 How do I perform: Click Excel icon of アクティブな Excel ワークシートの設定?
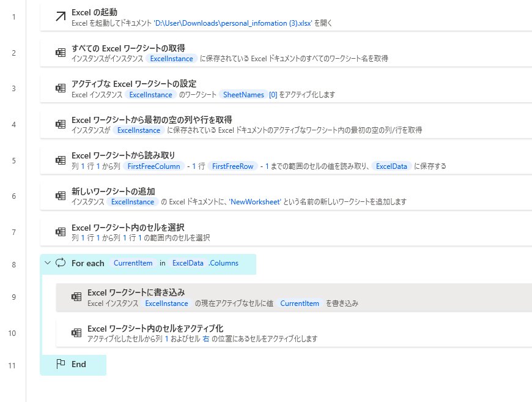pyautogui.click(x=61, y=88)
